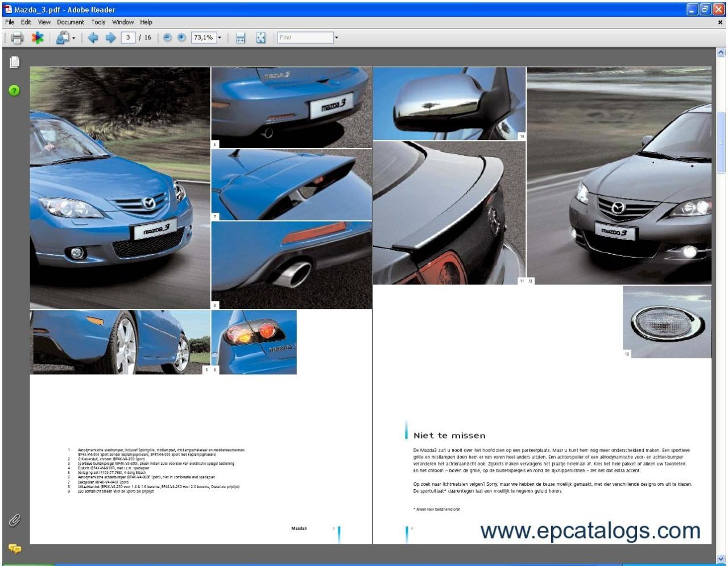
Task: Click the chrome exhaust tip photo numbered 8
Action: (x=292, y=265)
